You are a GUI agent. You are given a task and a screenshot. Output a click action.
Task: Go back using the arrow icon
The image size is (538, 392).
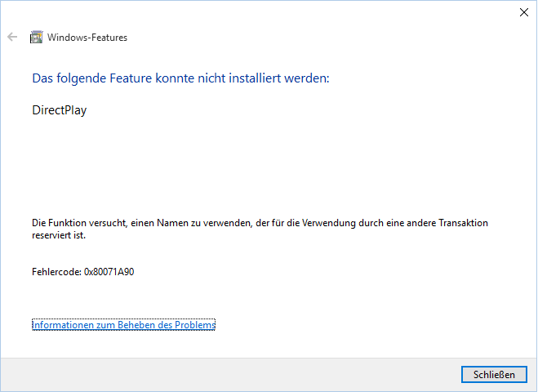pos(12,37)
